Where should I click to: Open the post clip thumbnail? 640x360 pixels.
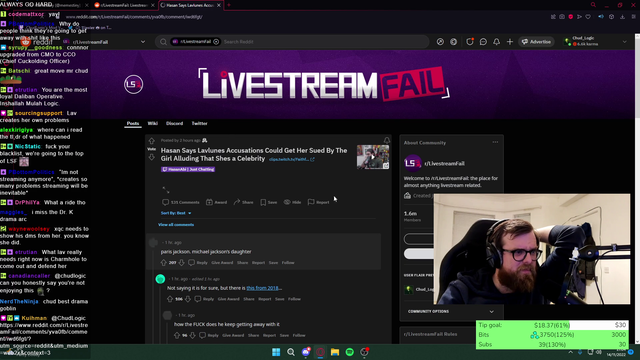coord(373,157)
